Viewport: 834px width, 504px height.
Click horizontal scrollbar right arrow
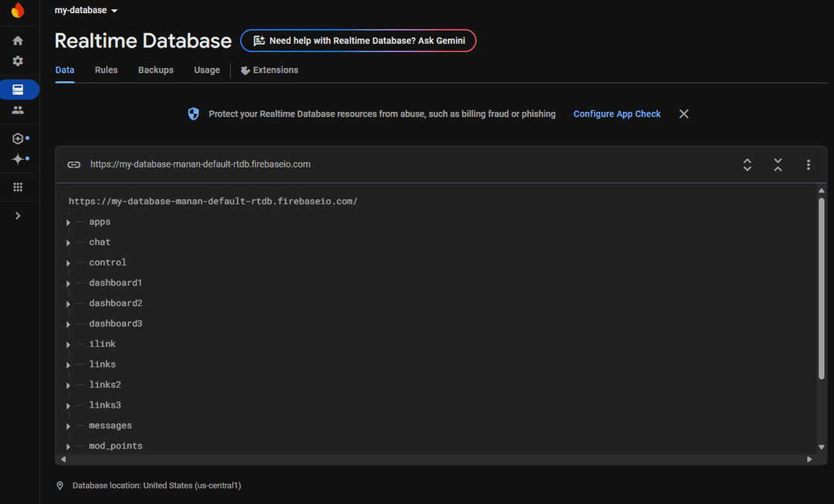[809, 459]
